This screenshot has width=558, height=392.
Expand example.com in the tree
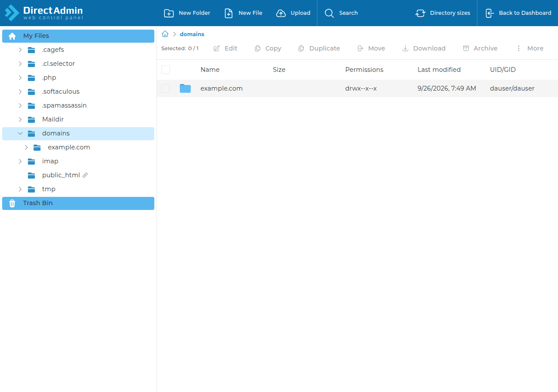pos(26,147)
